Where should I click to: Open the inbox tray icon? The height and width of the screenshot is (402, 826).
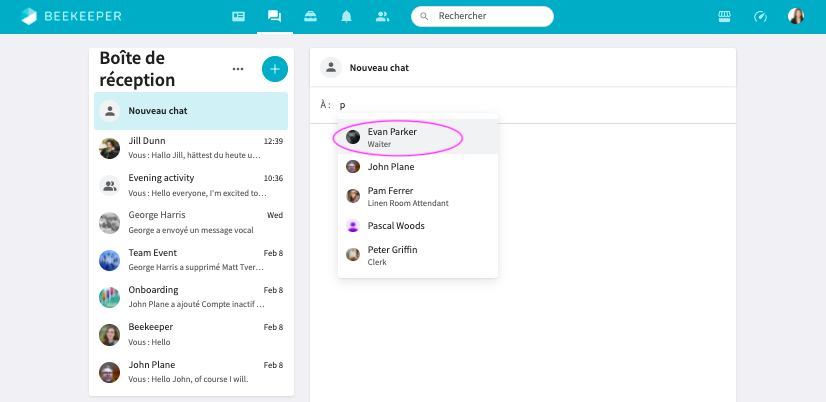pyautogui.click(x=310, y=16)
